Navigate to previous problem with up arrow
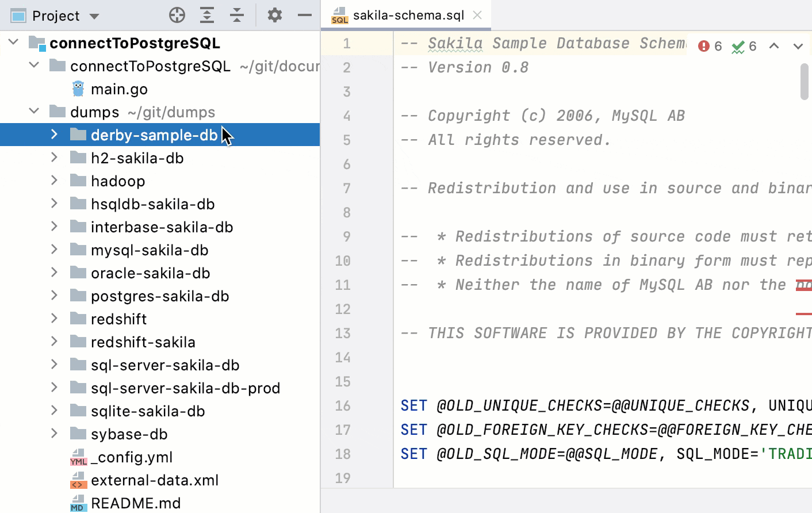 click(773, 45)
